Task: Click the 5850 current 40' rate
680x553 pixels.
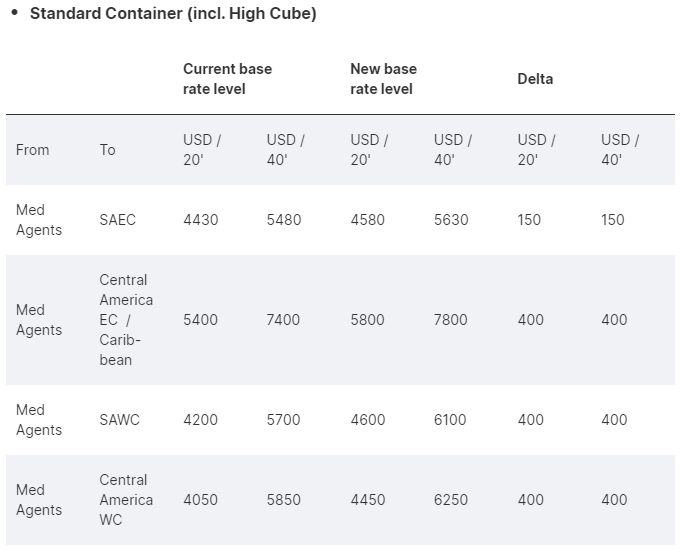Action: (x=283, y=500)
